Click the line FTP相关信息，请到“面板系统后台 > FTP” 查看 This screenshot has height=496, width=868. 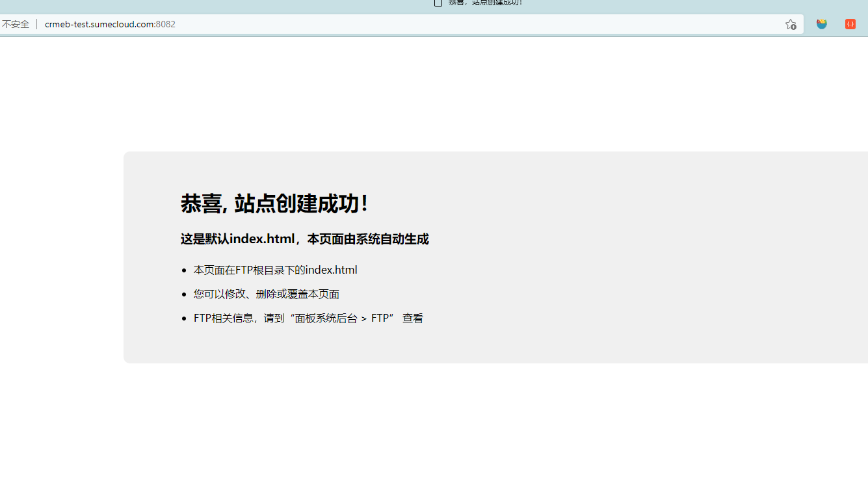308,318
